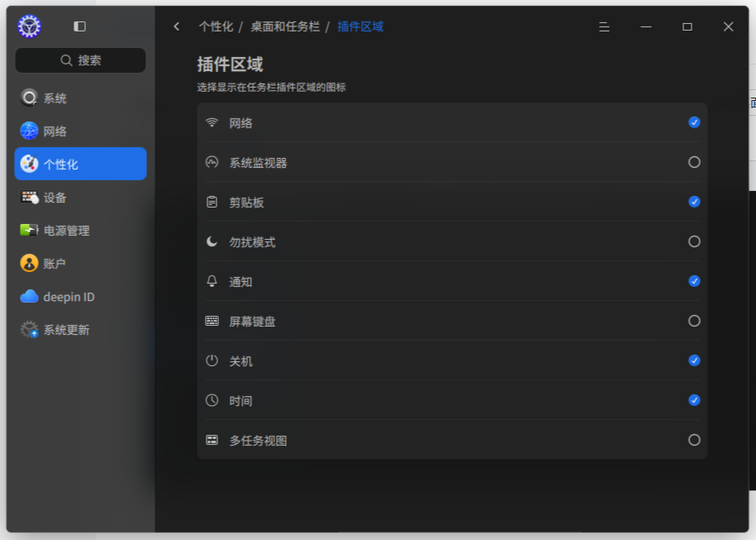Click the 勿扰模式 row label
756x540 pixels.
click(x=252, y=241)
